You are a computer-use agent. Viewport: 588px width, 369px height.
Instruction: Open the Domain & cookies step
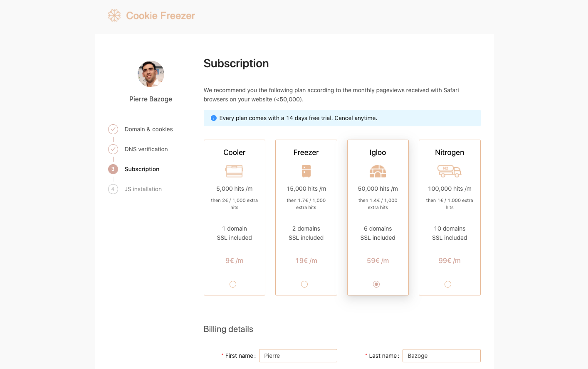[148, 129]
